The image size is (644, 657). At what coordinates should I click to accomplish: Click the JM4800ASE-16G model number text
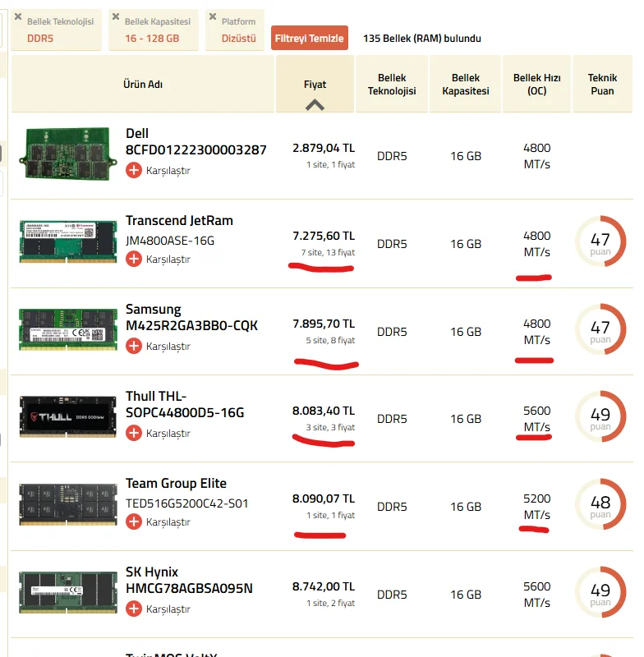coord(170,241)
